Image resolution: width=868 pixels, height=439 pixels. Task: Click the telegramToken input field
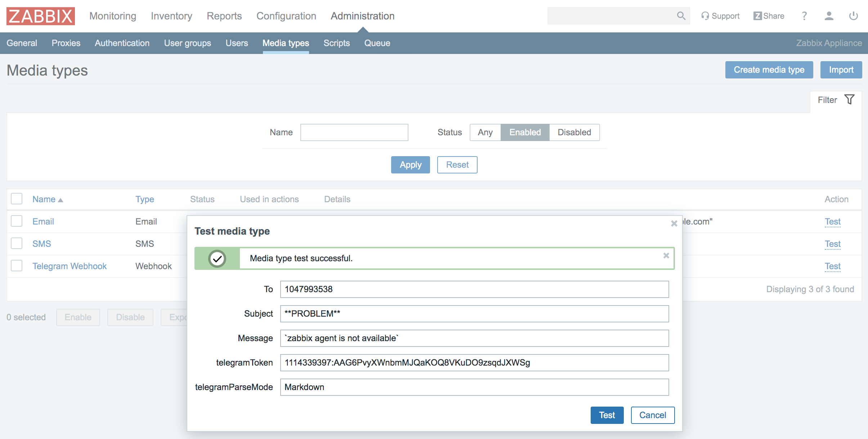pos(474,363)
